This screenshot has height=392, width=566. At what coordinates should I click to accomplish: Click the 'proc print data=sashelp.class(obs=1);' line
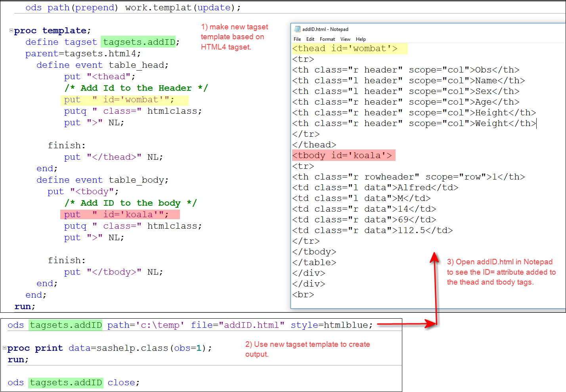click(110, 348)
